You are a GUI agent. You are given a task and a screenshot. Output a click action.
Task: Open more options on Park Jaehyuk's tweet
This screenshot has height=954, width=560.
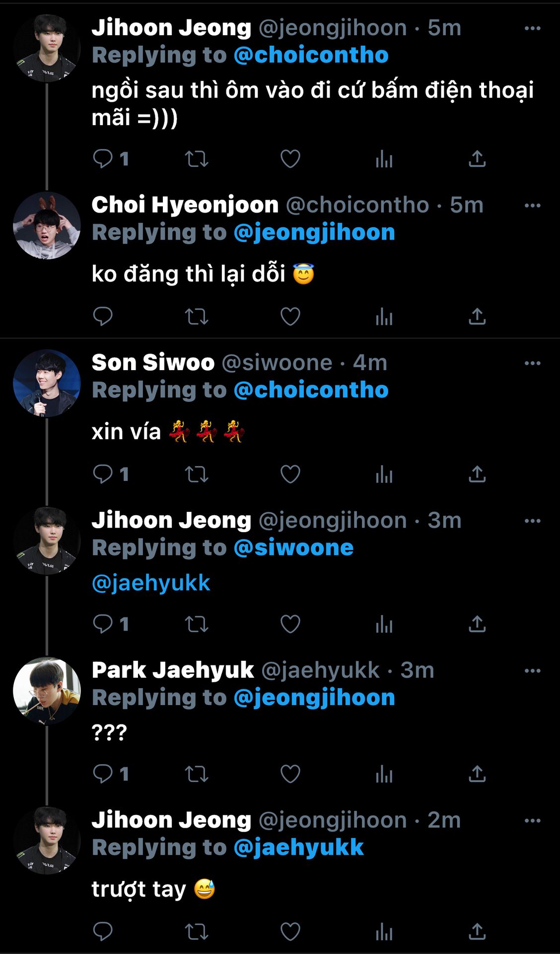(532, 671)
